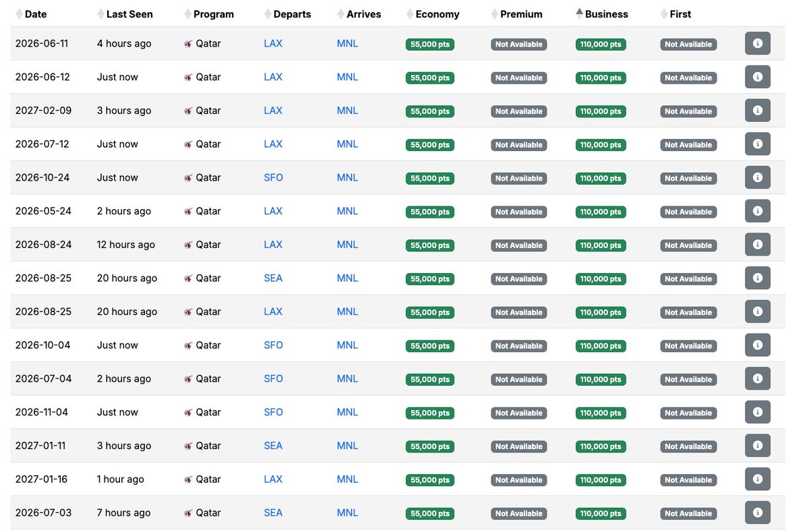Open SEA link in 2027-01-11 row
This screenshot has height=532, width=809.
tap(273, 446)
